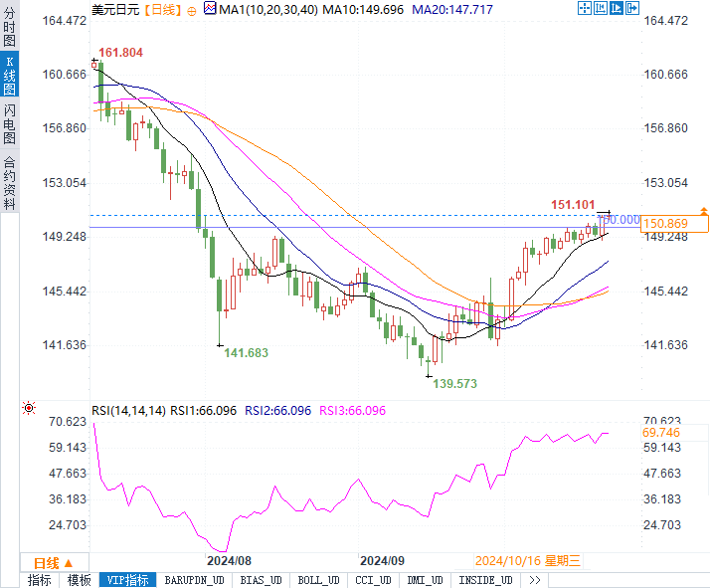Click the orange alert marker above price 150.869

703,211
